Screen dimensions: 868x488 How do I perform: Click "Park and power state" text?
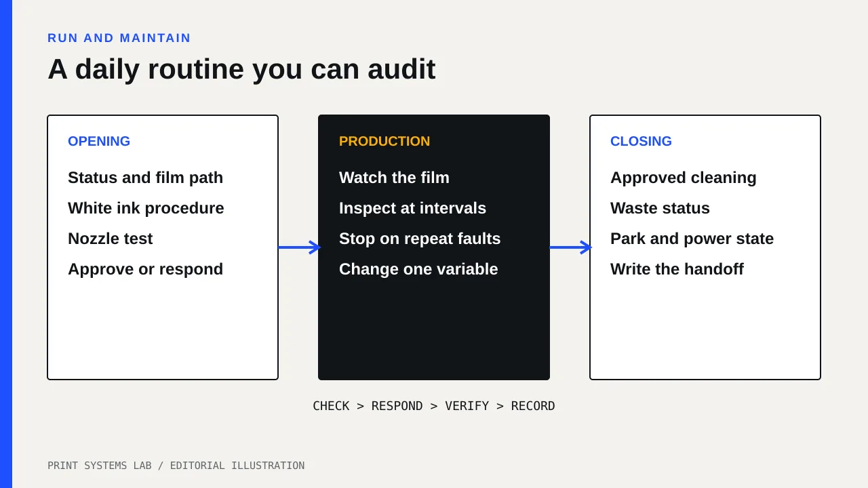[692, 239]
